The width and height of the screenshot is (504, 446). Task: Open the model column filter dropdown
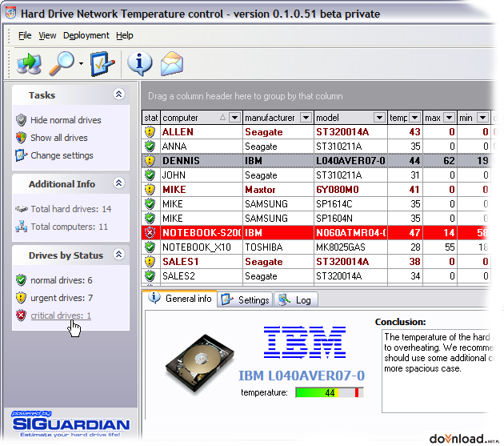(x=380, y=118)
